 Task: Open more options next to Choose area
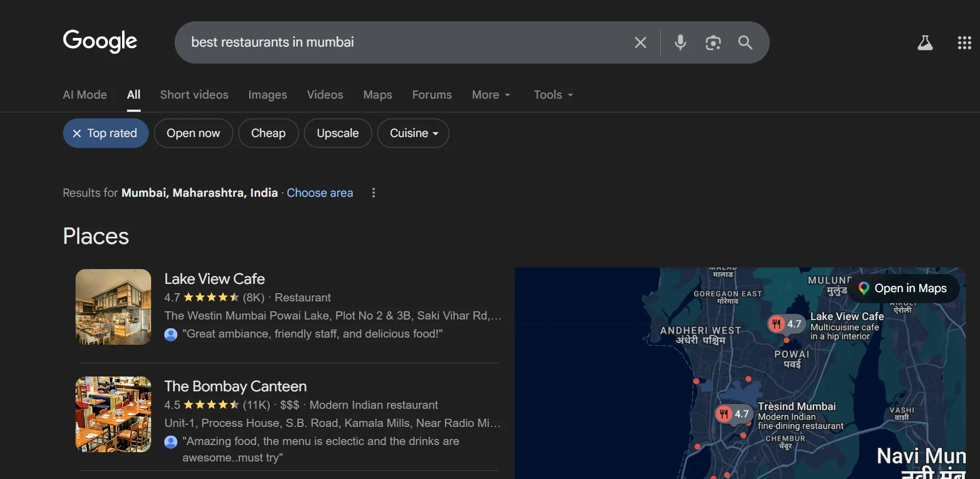click(x=373, y=193)
